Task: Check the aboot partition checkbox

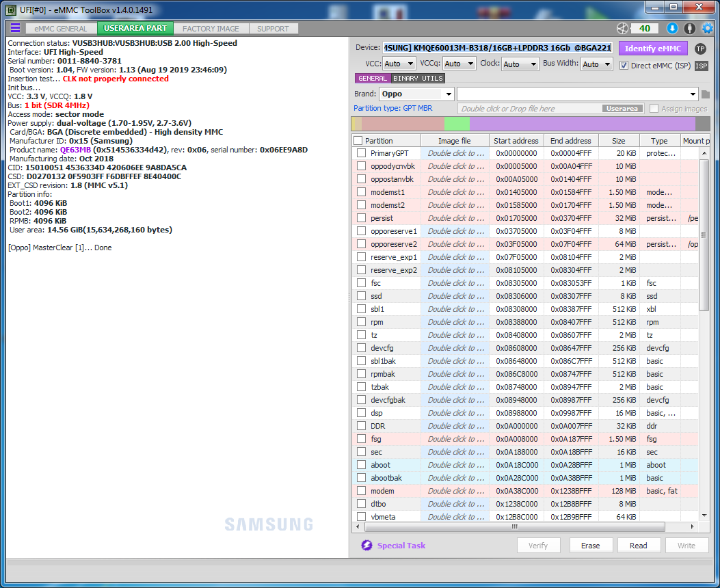Action: [362, 464]
